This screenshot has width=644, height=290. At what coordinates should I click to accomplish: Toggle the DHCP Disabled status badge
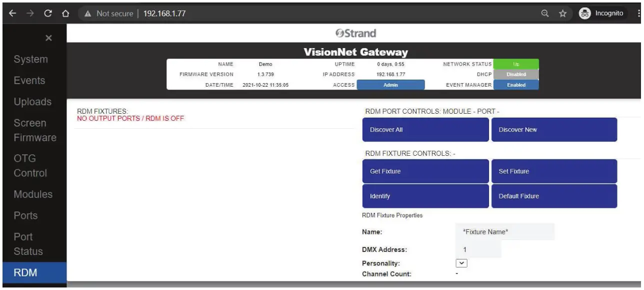click(x=515, y=74)
